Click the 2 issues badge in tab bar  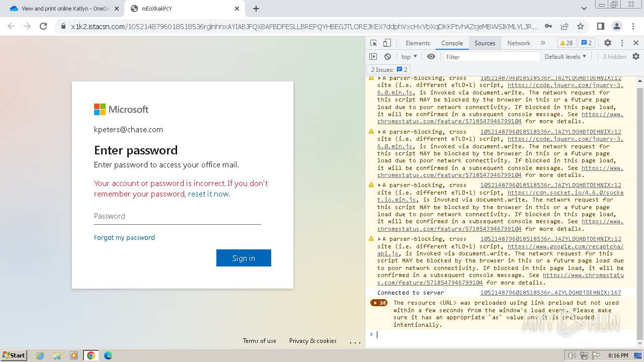[x=586, y=43]
